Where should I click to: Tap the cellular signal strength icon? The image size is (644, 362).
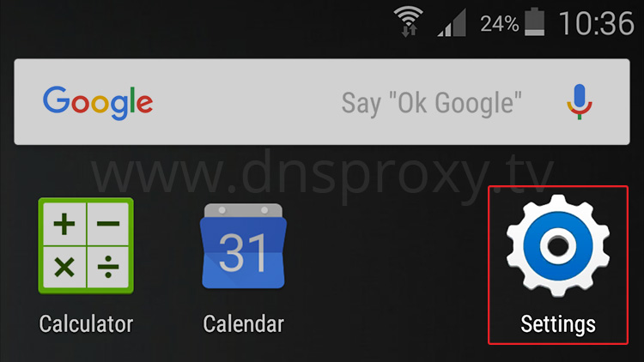click(x=452, y=23)
